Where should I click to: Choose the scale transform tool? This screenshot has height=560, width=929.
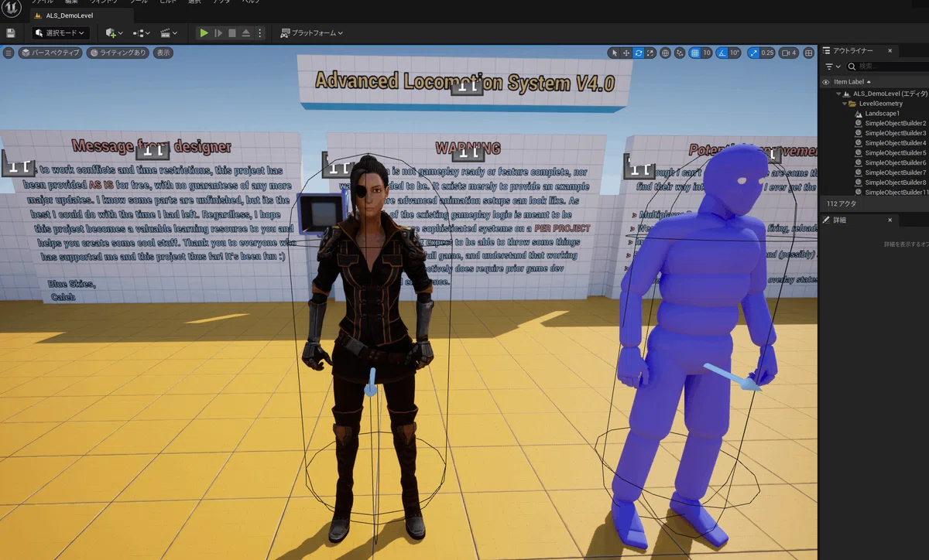tap(651, 53)
